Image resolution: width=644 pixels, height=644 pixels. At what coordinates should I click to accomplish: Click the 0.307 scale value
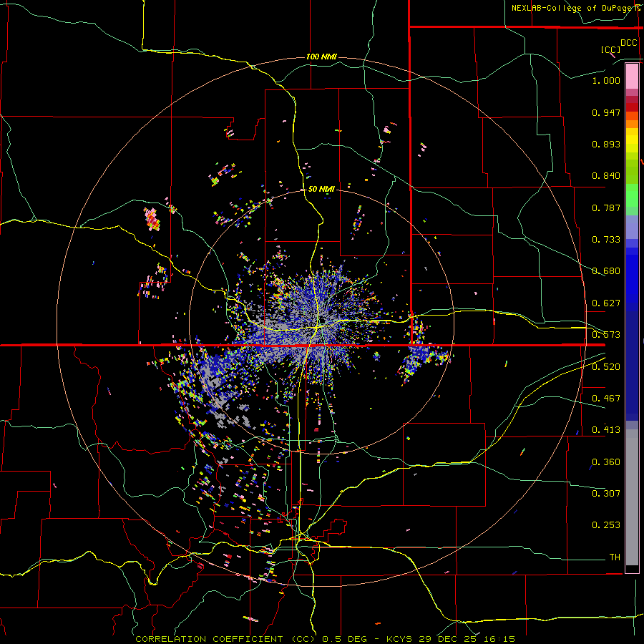[x=606, y=494]
